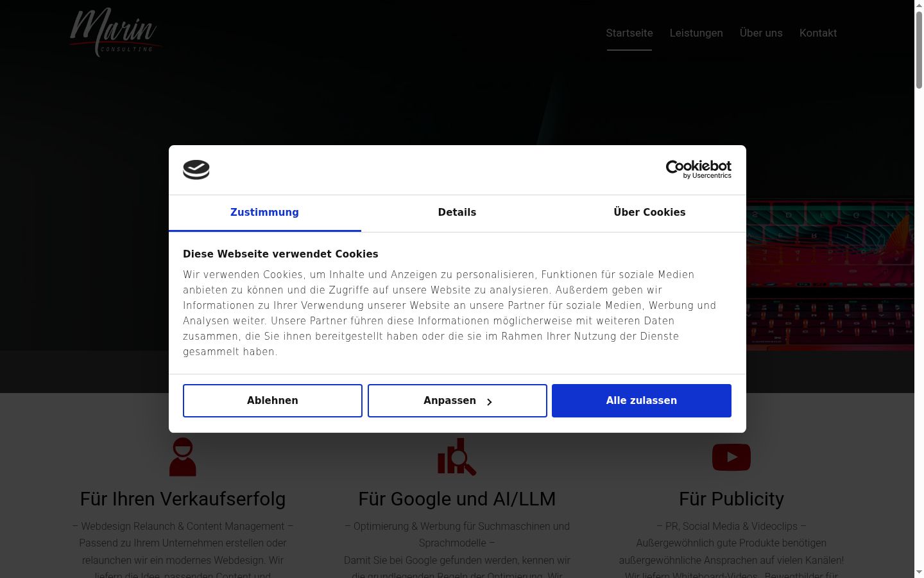Open the Leistungen menu item
The image size is (924, 578).
pyautogui.click(x=696, y=33)
